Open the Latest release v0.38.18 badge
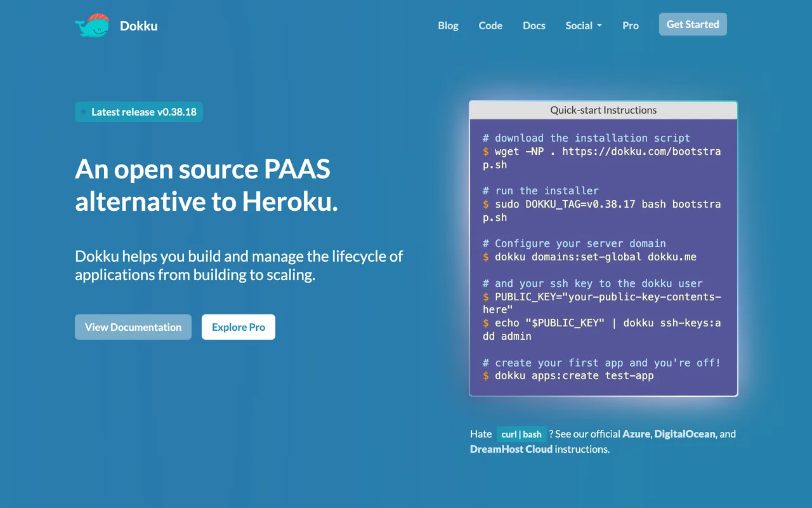Screen dimensions: 812x508 pos(139,112)
